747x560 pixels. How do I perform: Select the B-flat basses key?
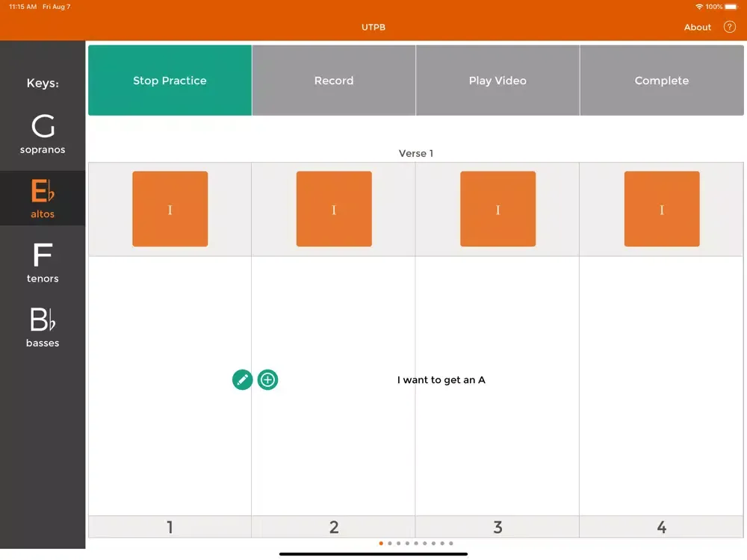click(43, 327)
